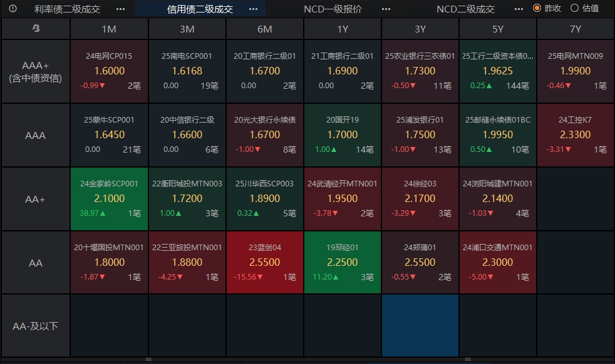
Task: Select the AA-及以下 row label
Action: 36,326
